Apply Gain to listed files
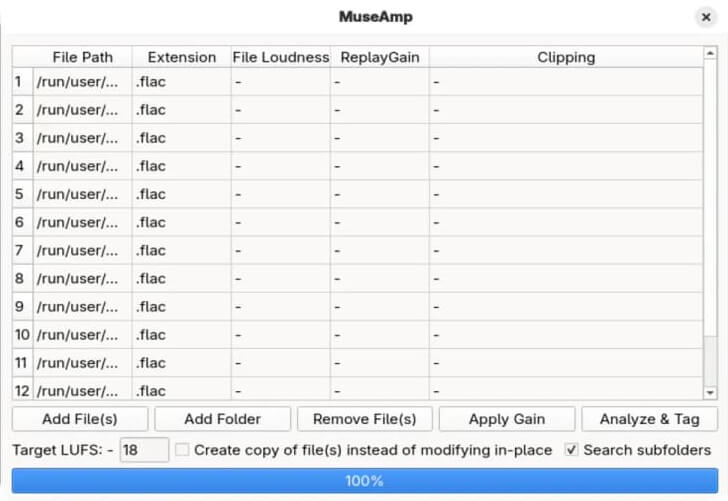The image size is (728, 501). tap(507, 419)
